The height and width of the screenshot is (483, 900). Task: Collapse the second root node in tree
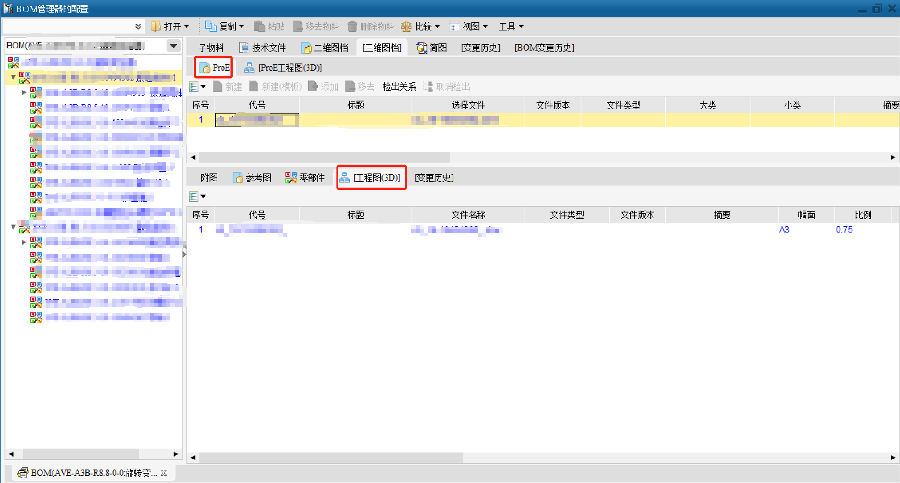click(14, 228)
